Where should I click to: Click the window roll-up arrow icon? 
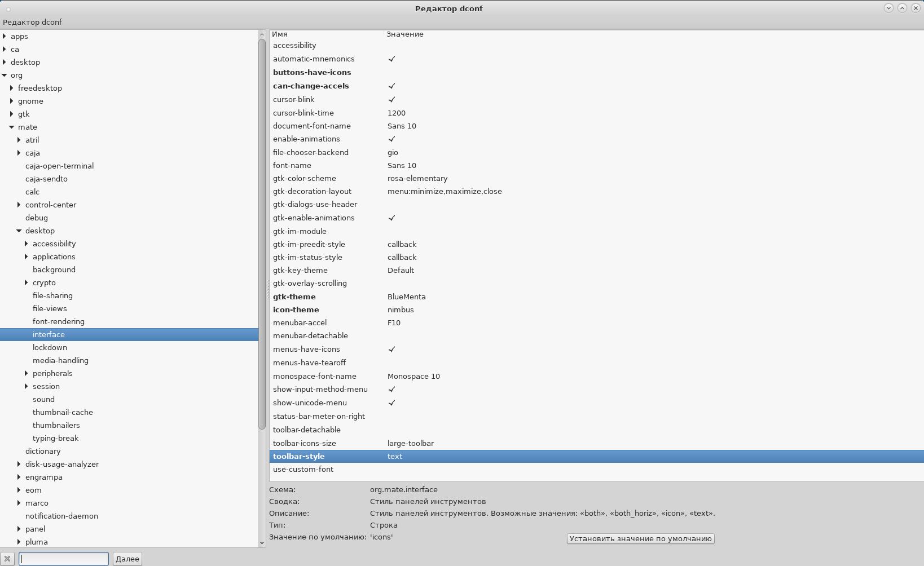pos(902,8)
